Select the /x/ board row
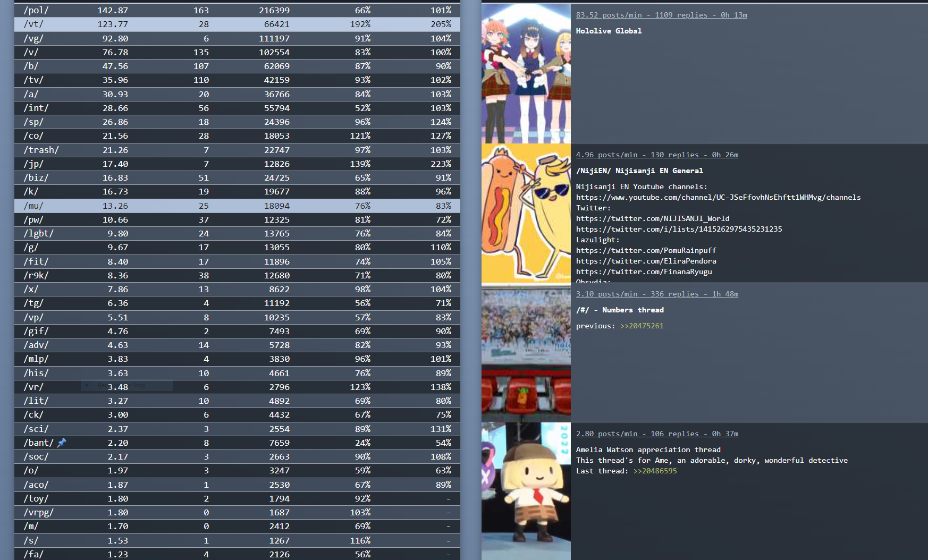 coord(237,289)
